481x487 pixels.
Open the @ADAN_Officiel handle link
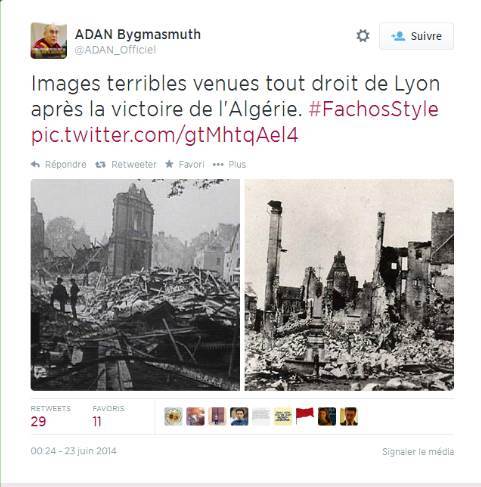point(115,50)
